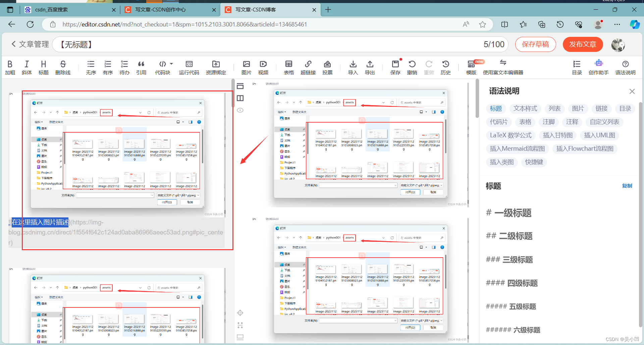
Task: Select the 列表 syntax tag
Action: pyautogui.click(x=554, y=109)
